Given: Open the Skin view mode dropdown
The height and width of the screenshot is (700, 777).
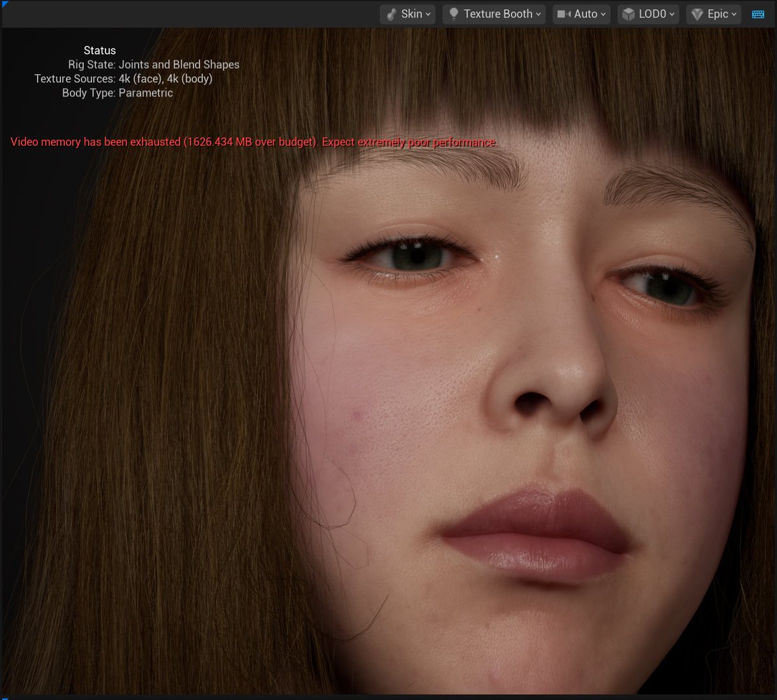Looking at the screenshot, I should [407, 14].
